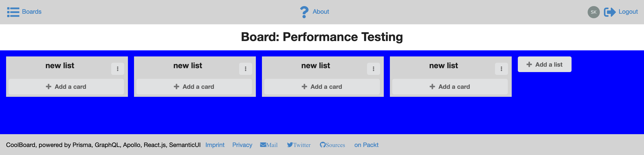The width and height of the screenshot is (644, 155).
Task: Click the Logout arrow icon
Action: (610, 12)
